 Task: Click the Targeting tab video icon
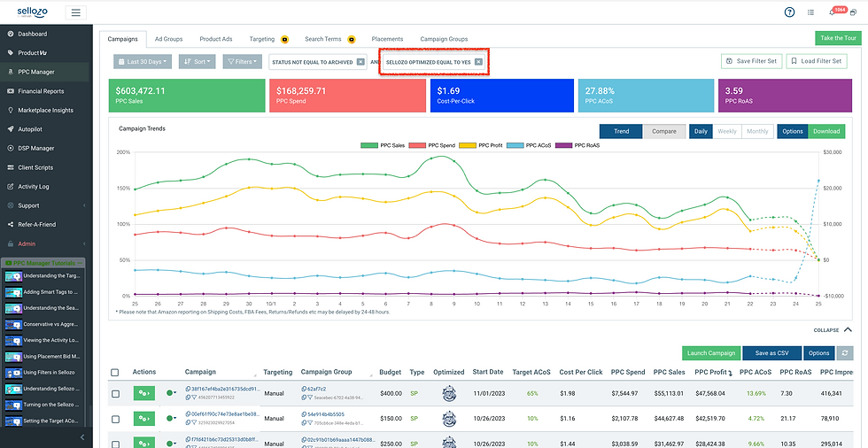[x=284, y=39]
